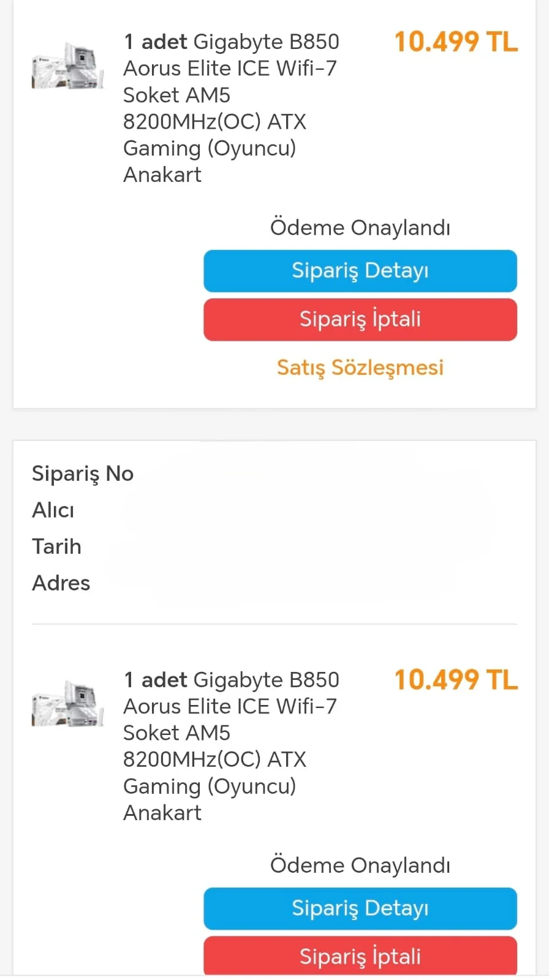Screen dimensions: 549x980
Task: Click the first order's 10.499 TL price
Action: pyautogui.click(x=456, y=42)
